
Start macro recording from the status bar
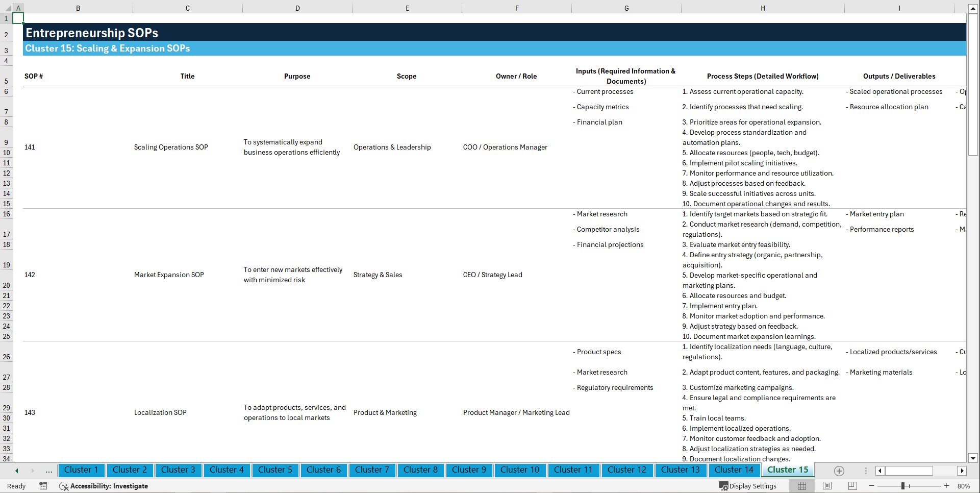(x=43, y=486)
